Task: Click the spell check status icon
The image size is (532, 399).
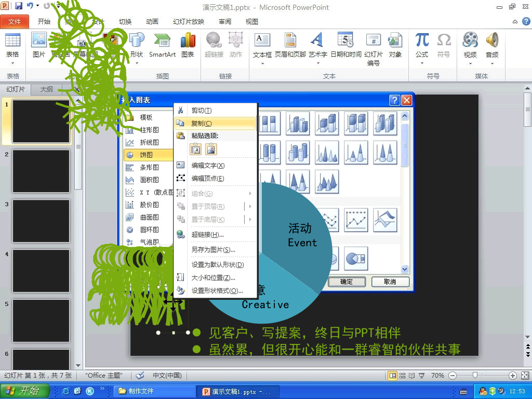Action: (140, 376)
